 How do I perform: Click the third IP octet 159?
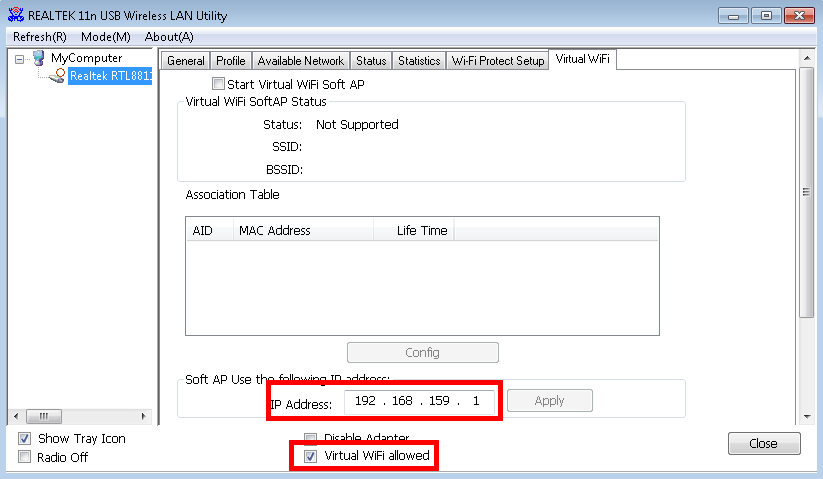point(439,401)
